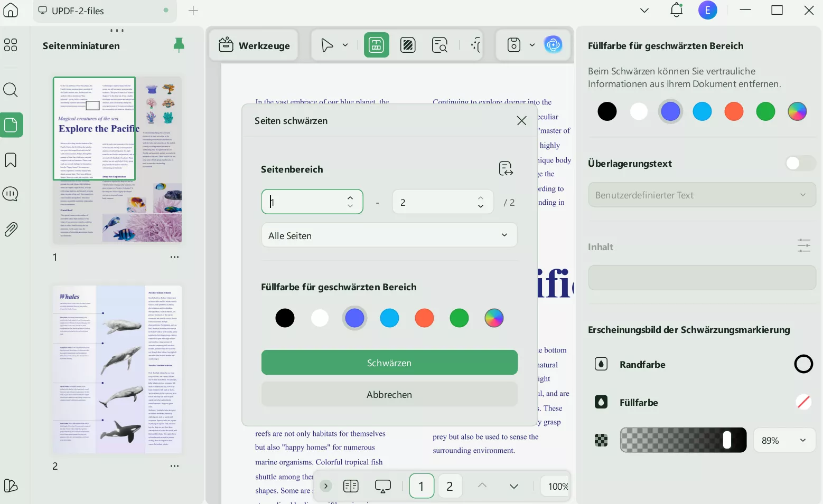This screenshot has height=504, width=823.
Task: Select the cursor selection tool
Action: coord(328,45)
